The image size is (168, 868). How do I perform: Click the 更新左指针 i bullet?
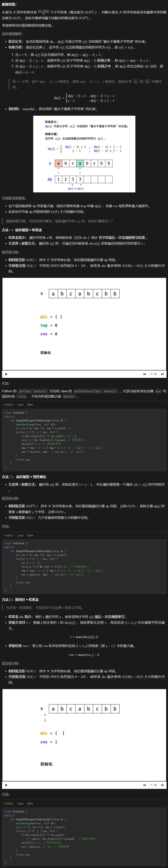pyautogui.click(x=87, y=625)
